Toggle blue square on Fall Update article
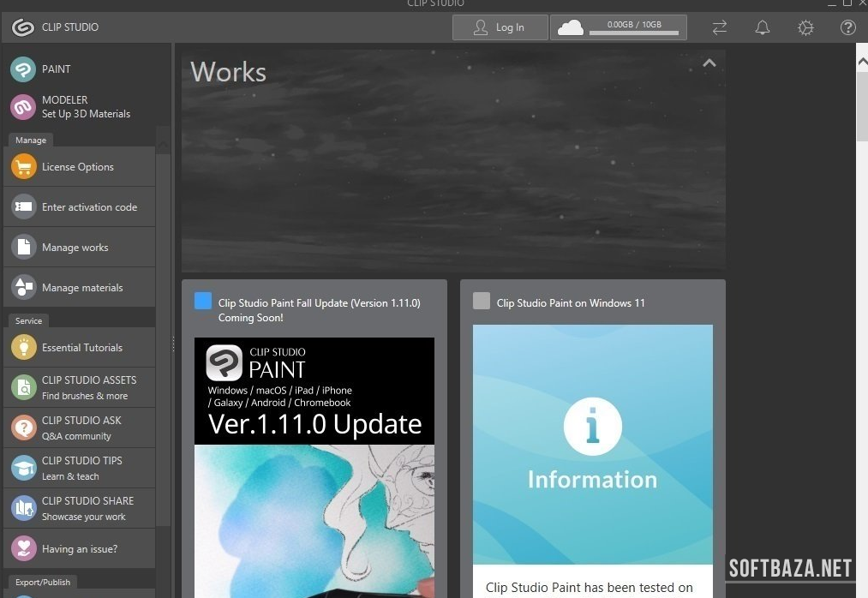The height and width of the screenshot is (598, 868). pyautogui.click(x=203, y=301)
